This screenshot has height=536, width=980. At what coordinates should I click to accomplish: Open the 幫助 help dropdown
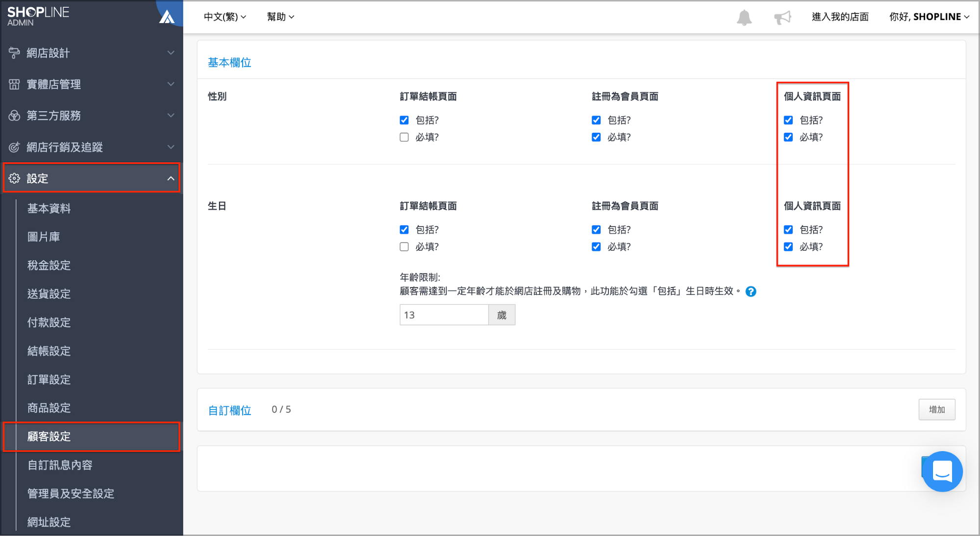click(x=280, y=17)
